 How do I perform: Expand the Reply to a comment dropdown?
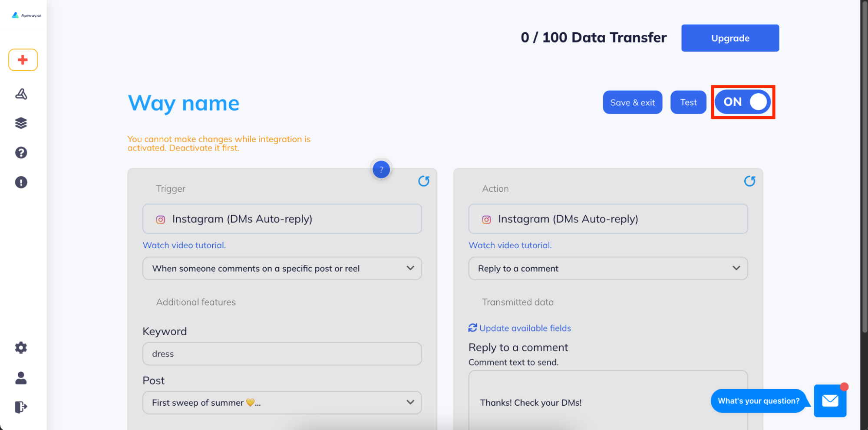608,269
